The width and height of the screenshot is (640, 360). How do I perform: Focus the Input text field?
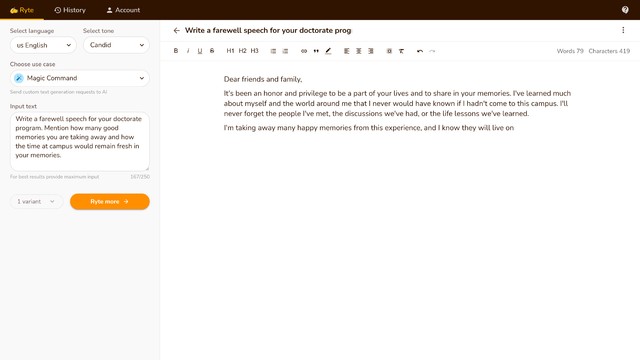(80, 141)
